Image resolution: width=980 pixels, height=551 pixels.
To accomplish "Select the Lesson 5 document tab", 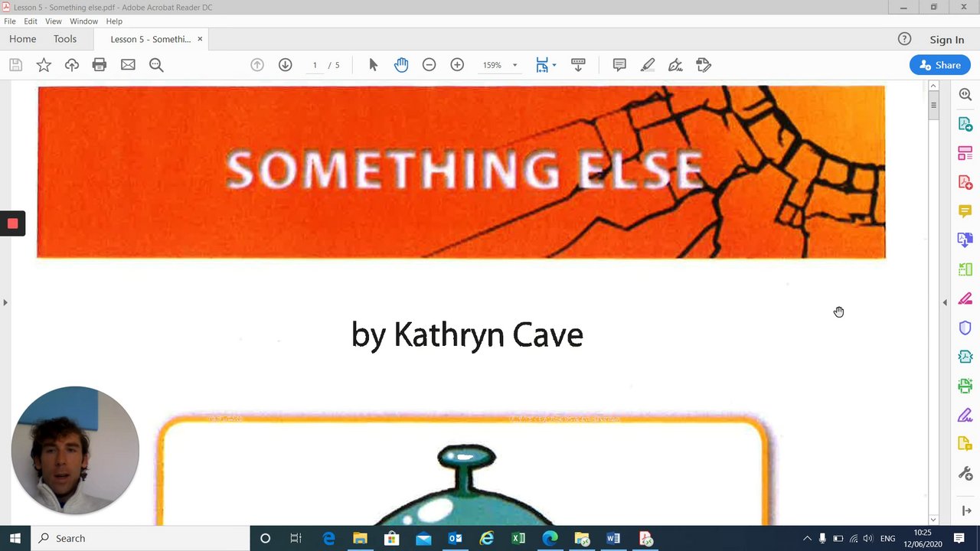I will pos(150,39).
